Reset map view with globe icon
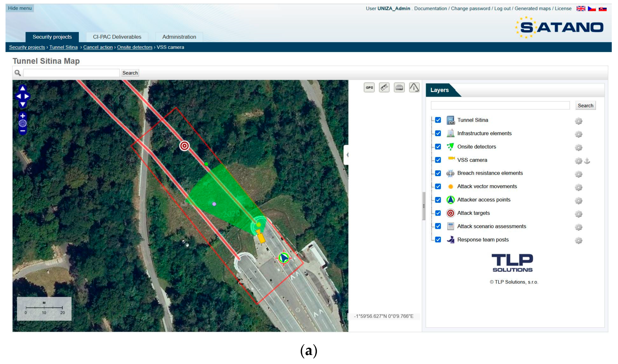The image size is (618, 364). [23, 123]
